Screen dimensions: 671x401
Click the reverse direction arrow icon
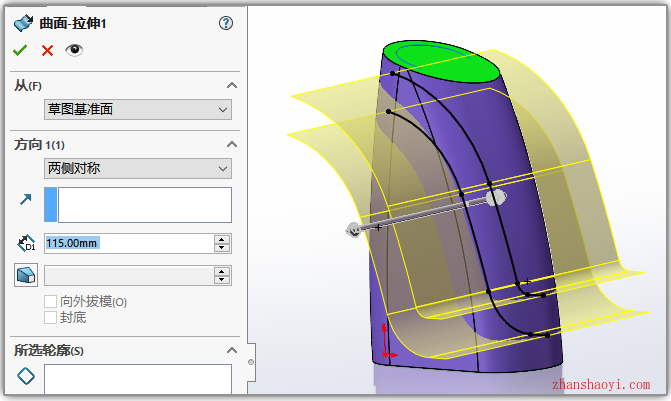(x=26, y=199)
